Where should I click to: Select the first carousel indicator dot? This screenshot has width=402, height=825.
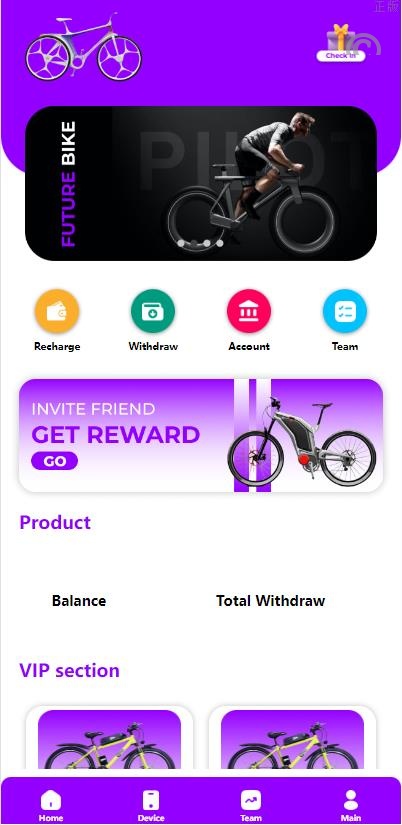pos(181,244)
